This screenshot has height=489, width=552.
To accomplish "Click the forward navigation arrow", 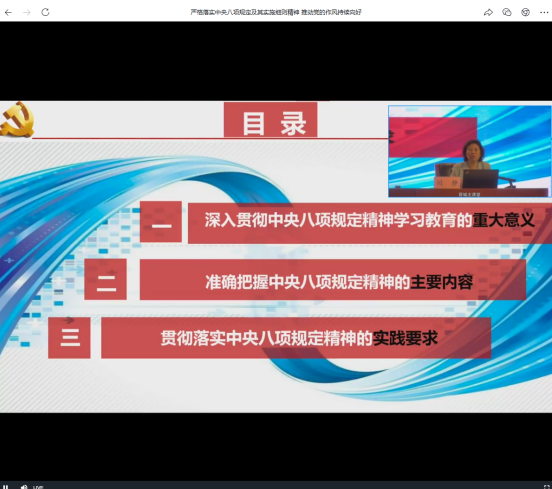I will tap(27, 12).
